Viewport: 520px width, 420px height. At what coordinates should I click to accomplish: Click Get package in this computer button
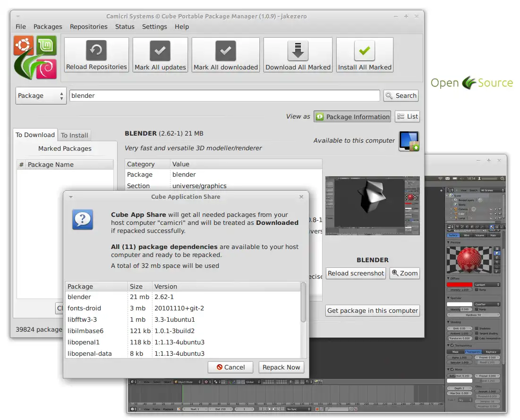[x=373, y=310]
